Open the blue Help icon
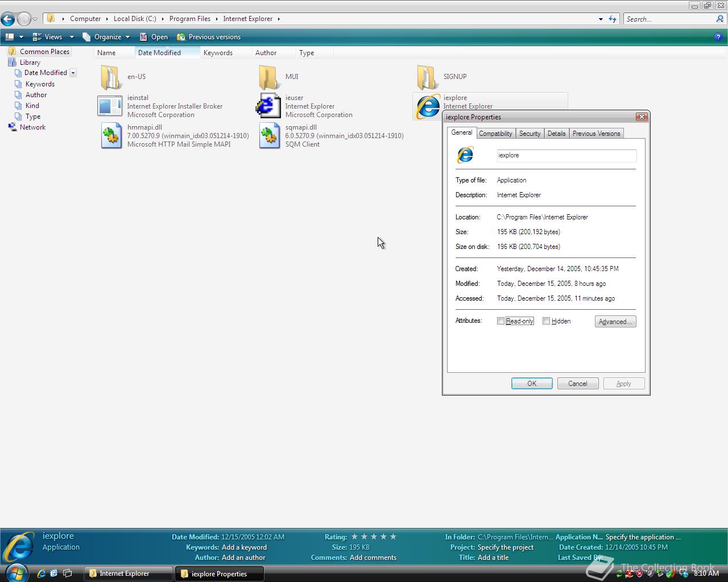The width and height of the screenshot is (728, 582). 718,37
